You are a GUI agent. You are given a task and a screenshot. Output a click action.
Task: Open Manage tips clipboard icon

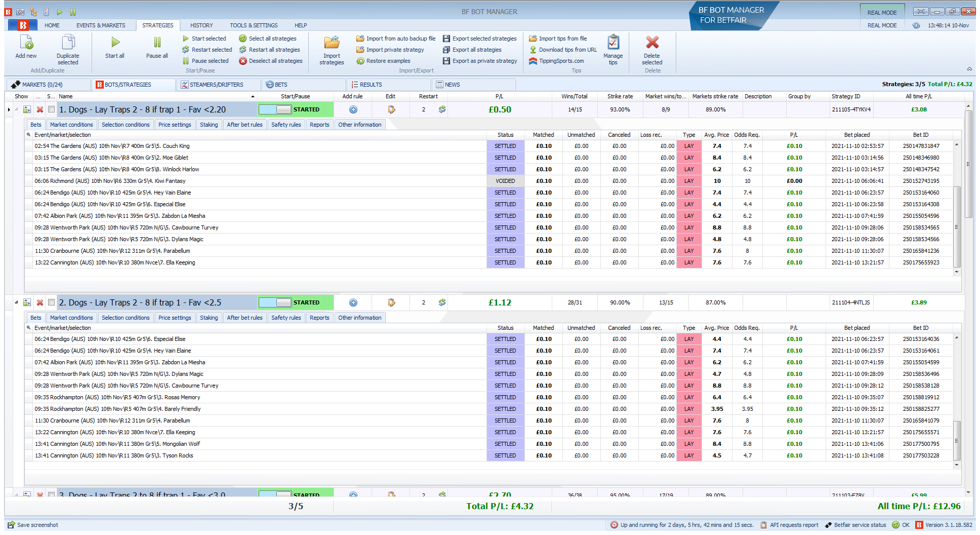tap(613, 42)
